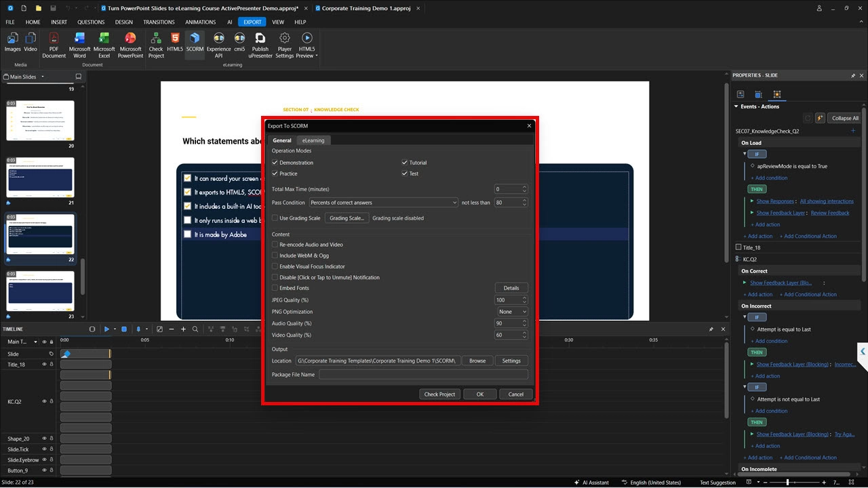Click the Experience API icon
The image size is (868, 488).
point(218,44)
